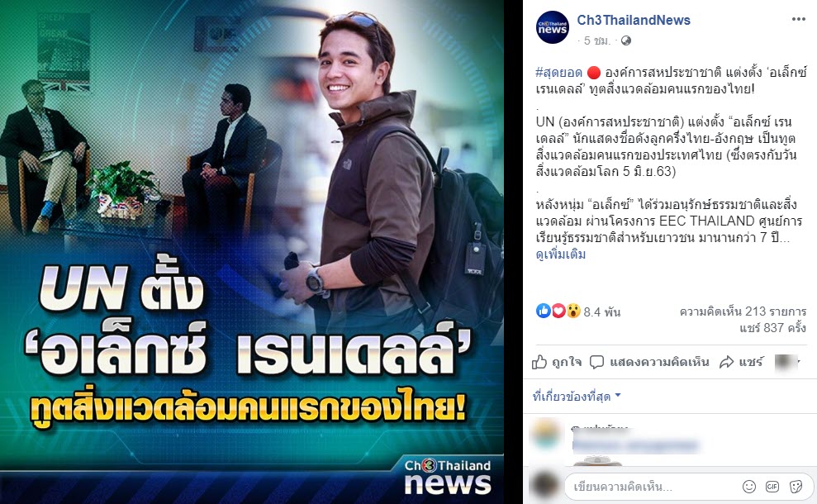The width and height of the screenshot is (817, 504).
Task: Click the เขียนความคิดเห็น comment input field
Action: pyautogui.click(x=651, y=487)
